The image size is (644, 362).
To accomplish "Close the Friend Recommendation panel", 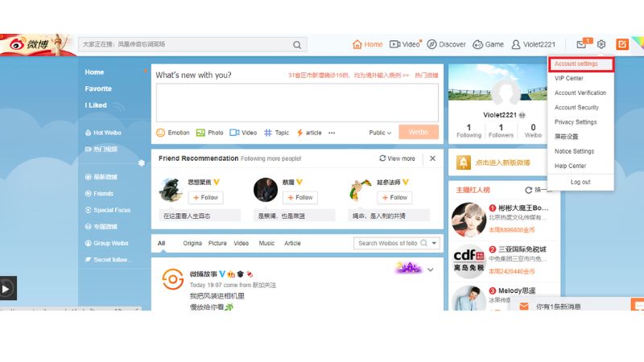I will pos(432,158).
